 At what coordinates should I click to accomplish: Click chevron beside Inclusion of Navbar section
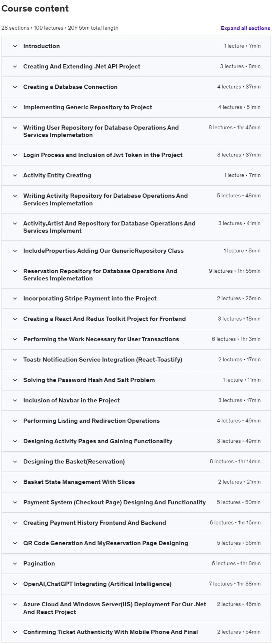[x=15, y=401]
